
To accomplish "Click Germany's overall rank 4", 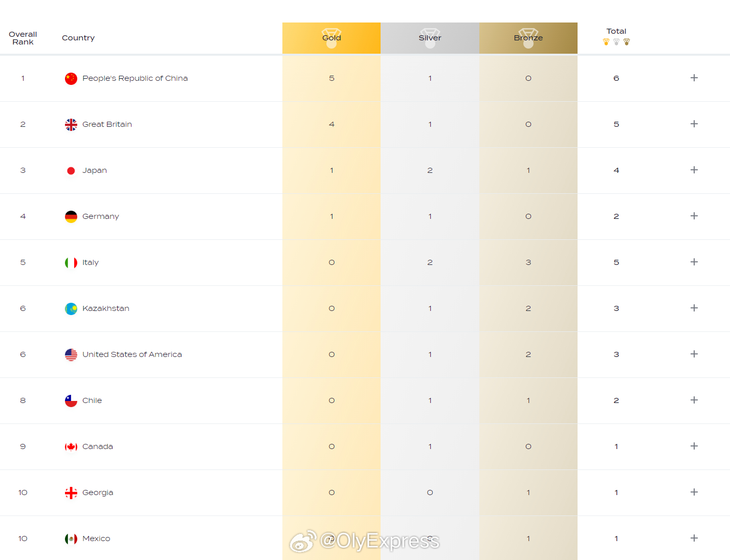I will coord(23,216).
